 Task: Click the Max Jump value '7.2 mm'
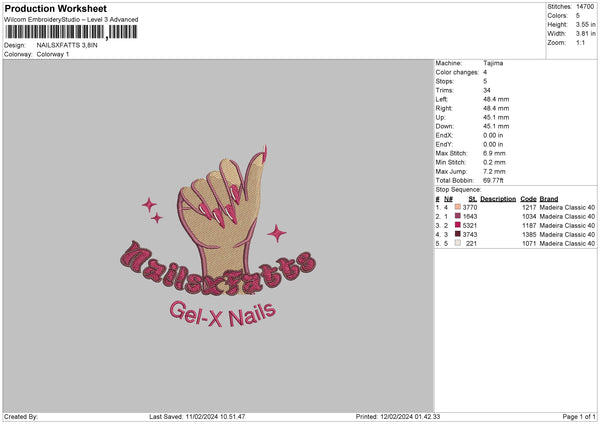[494, 171]
